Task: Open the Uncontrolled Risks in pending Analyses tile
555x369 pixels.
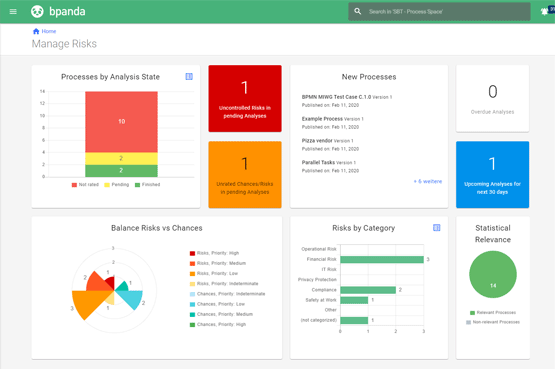Action: 245,98
